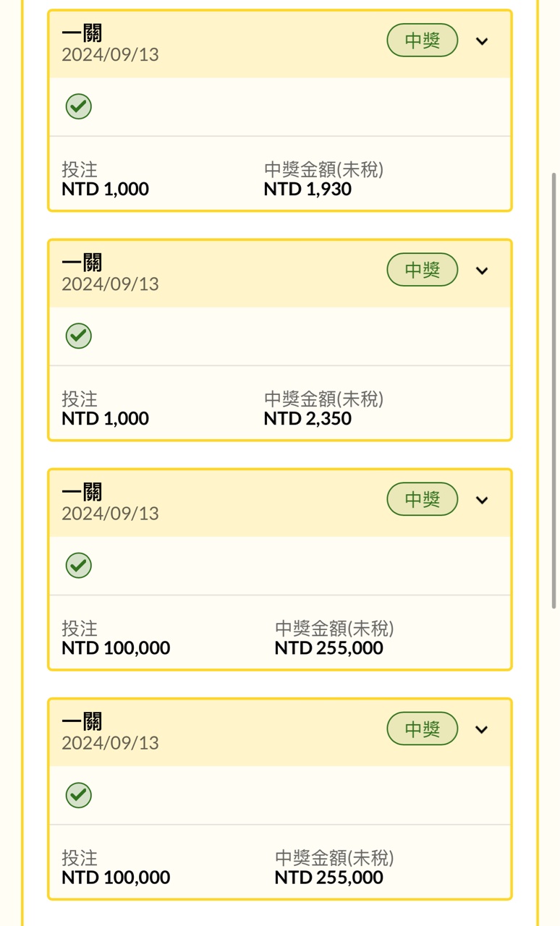
Task: Click the first card's 一關 title
Action: 82,33
